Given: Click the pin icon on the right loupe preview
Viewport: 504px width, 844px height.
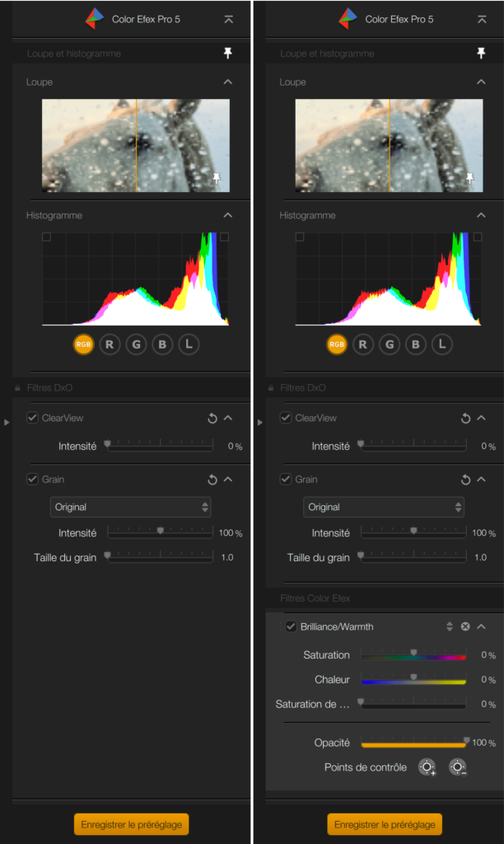Looking at the screenshot, I should coord(470,178).
